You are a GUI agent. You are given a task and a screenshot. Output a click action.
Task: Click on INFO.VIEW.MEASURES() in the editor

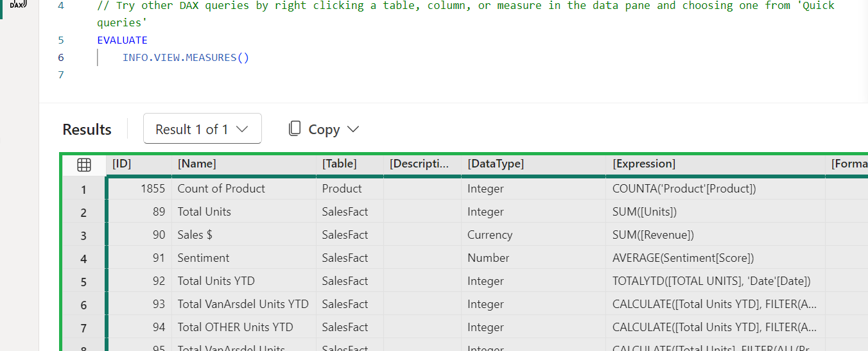click(186, 57)
